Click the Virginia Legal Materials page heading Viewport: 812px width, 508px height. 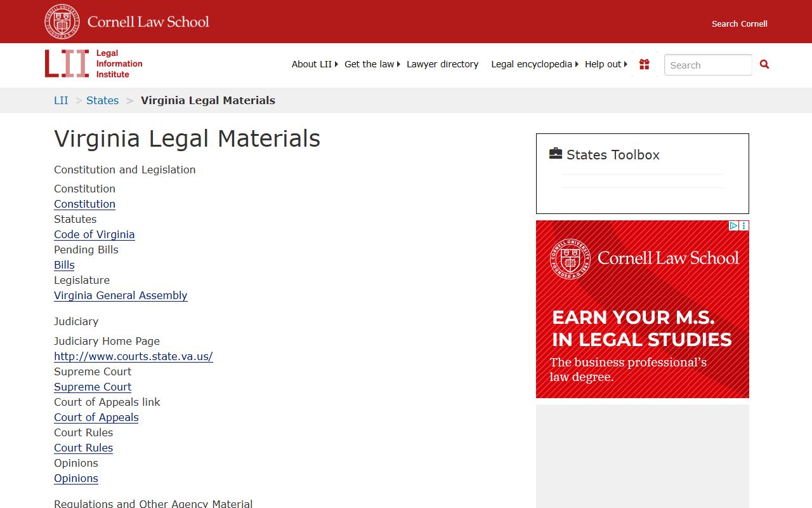187,138
